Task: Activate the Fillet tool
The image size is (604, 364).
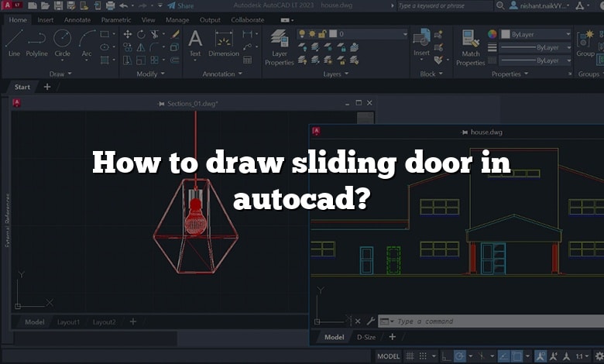Action: click(x=154, y=47)
